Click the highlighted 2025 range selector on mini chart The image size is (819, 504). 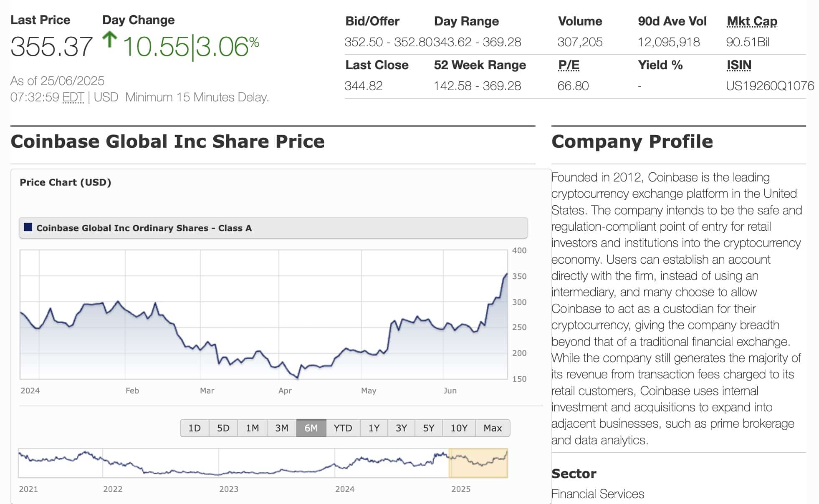click(x=478, y=462)
